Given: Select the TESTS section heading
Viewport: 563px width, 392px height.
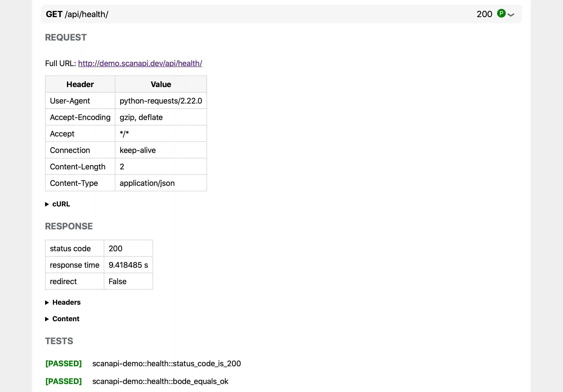Looking at the screenshot, I should pos(59,341).
